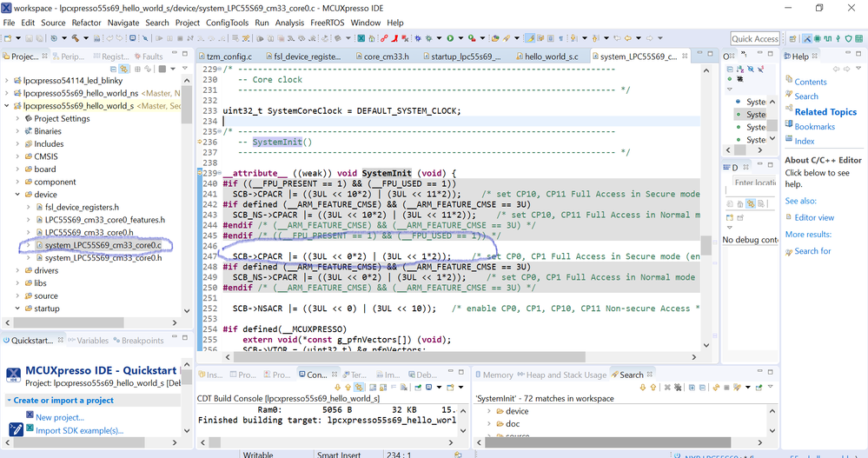868x458 pixels.
Task: Maximize the editor area
Action: 711,53
